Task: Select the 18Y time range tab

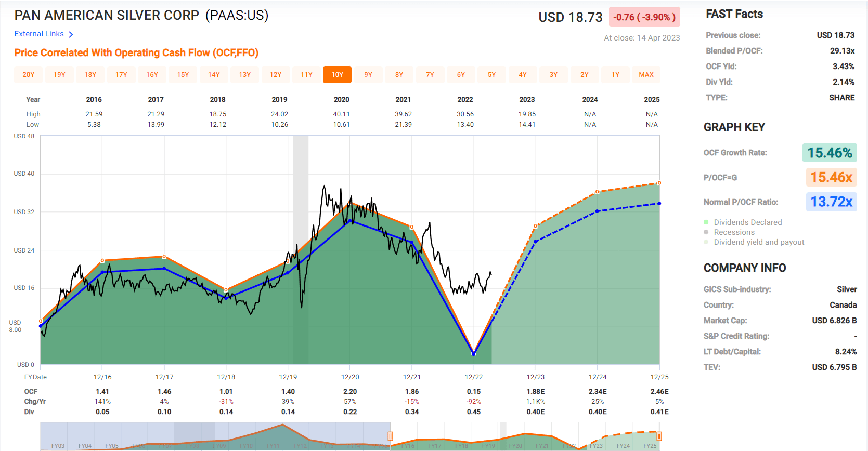Action: (x=90, y=75)
